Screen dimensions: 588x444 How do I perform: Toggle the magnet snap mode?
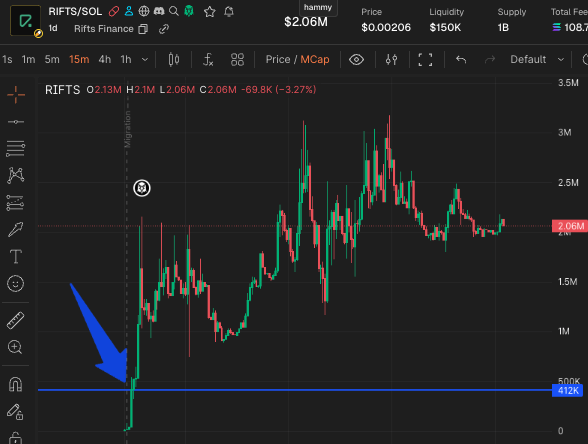15,384
